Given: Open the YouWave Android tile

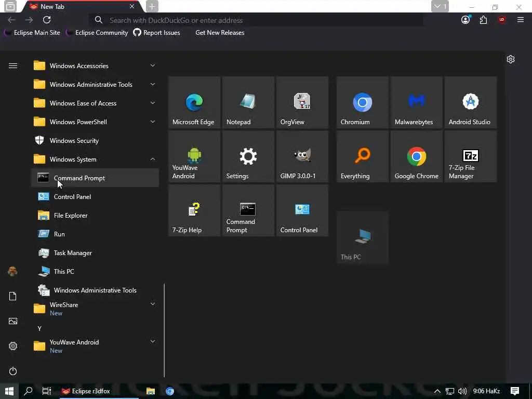Looking at the screenshot, I should click(x=194, y=156).
